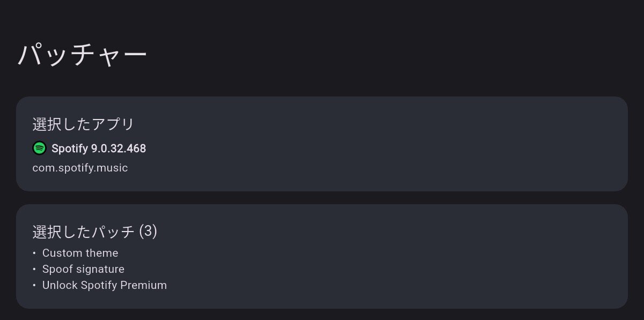Click the パッチャー page title
Screen dimensions: 644x320
(82, 55)
